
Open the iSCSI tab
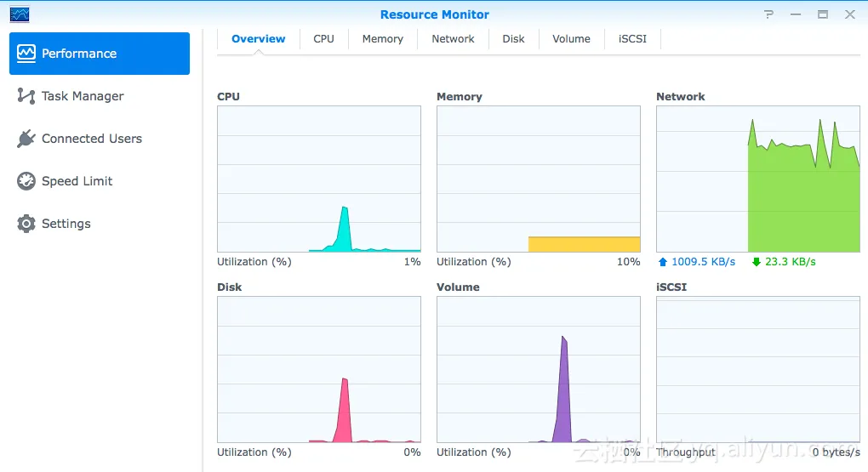coord(632,39)
